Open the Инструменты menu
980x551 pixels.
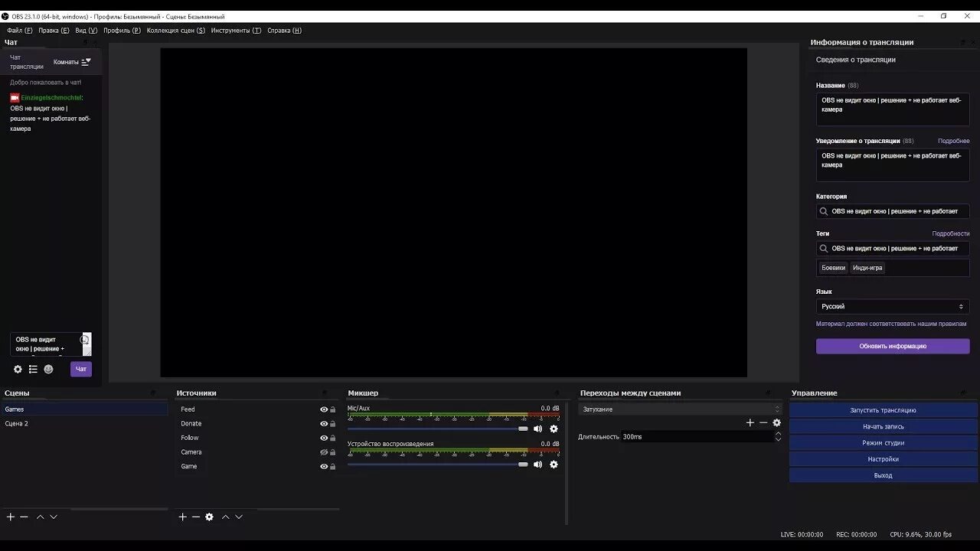pyautogui.click(x=236, y=31)
